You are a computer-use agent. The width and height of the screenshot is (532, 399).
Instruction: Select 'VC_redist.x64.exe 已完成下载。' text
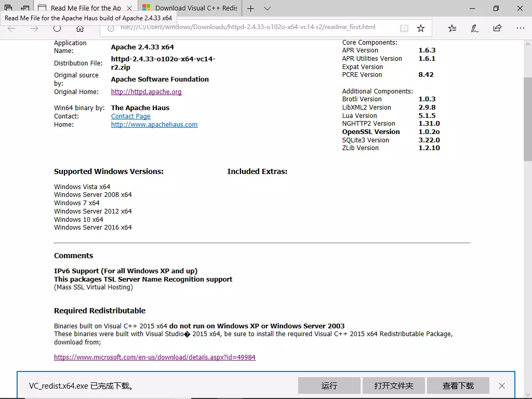pos(82,386)
